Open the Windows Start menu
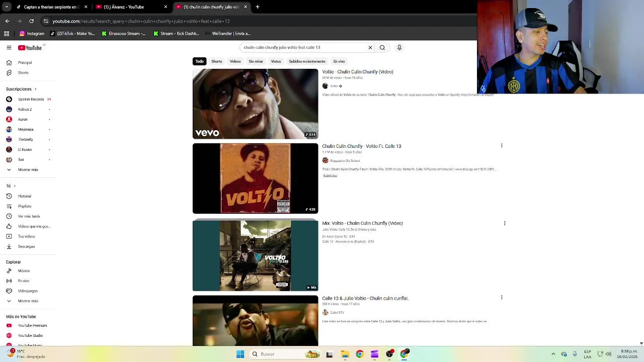This screenshot has height=362, width=644. click(x=240, y=354)
